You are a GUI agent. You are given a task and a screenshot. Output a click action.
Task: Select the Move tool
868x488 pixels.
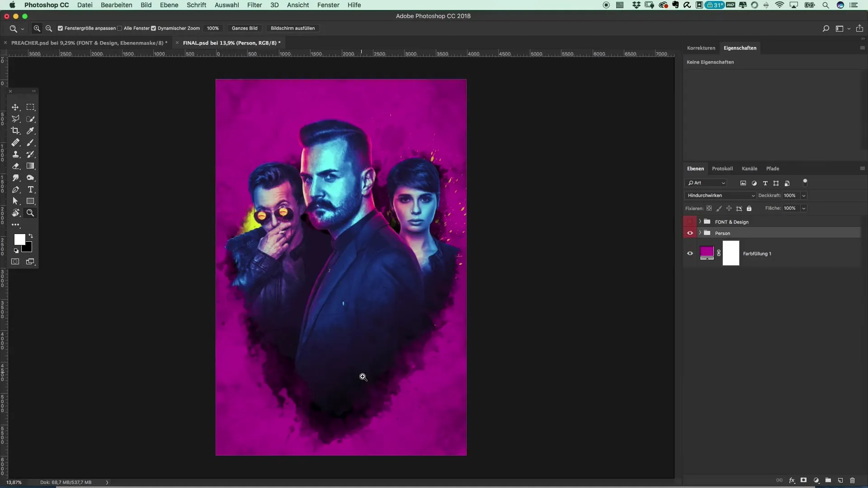pyautogui.click(x=15, y=107)
